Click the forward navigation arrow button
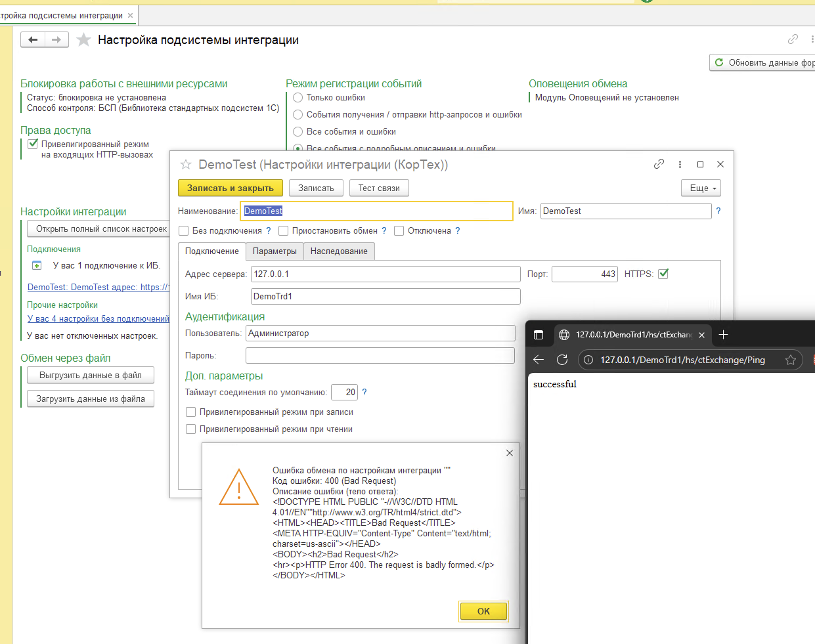 tap(56, 40)
